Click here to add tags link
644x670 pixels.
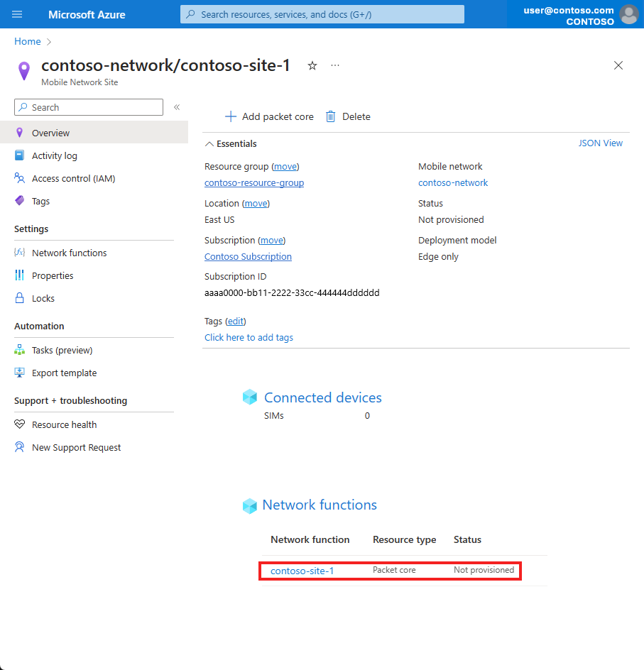[249, 338]
